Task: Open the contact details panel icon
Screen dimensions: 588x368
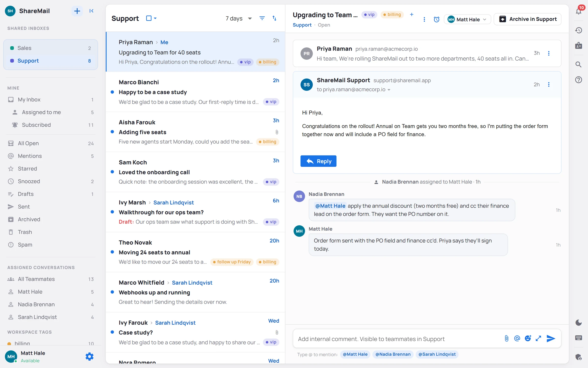Action: click(x=578, y=45)
